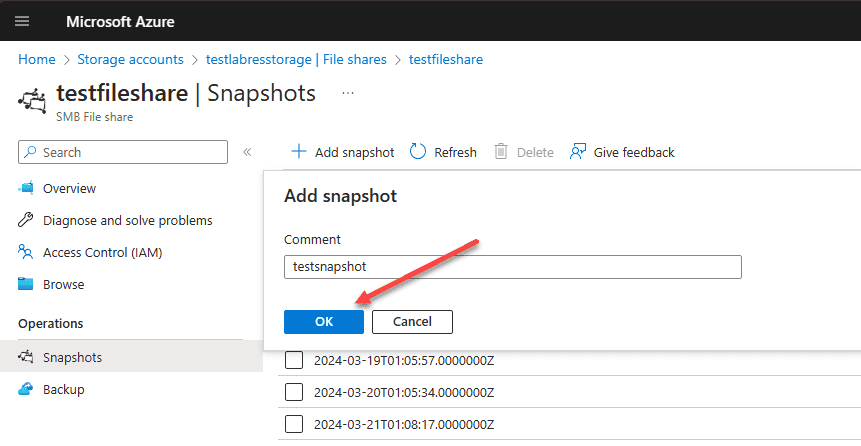Check the 2024-03-19T01:05:57 snapshot checkbox
The height and width of the screenshot is (446, 861).
(294, 361)
